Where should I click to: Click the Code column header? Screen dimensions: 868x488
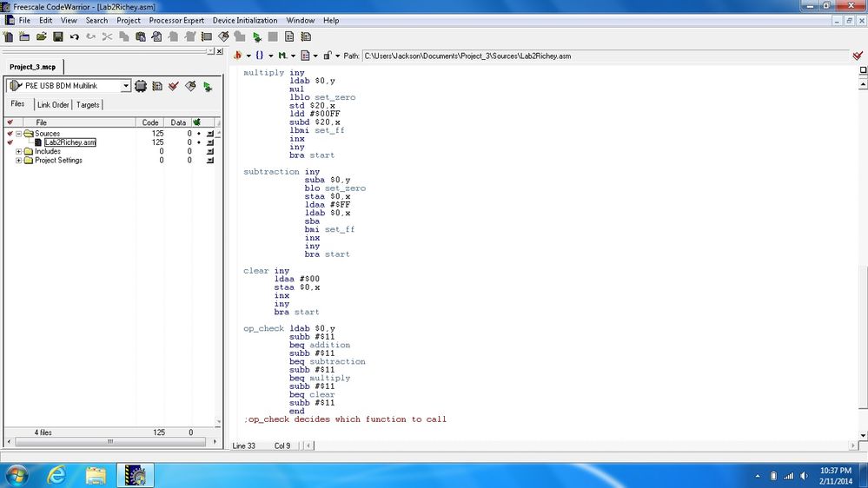point(150,122)
